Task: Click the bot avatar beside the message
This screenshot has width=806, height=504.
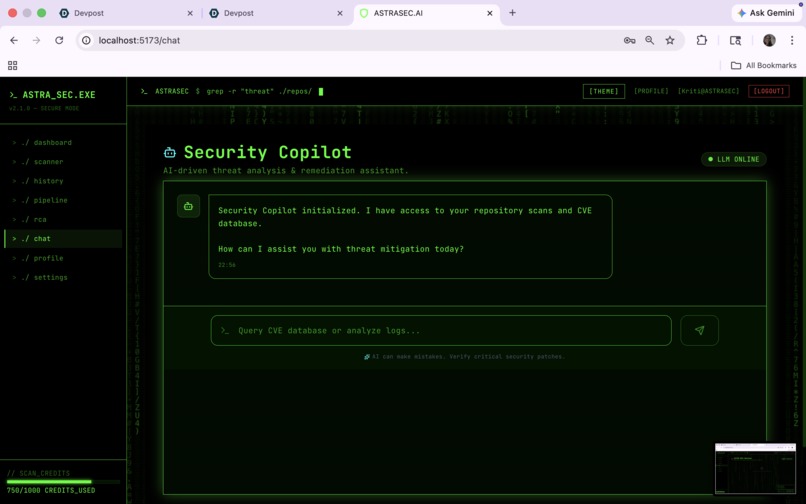Action: pos(188,206)
